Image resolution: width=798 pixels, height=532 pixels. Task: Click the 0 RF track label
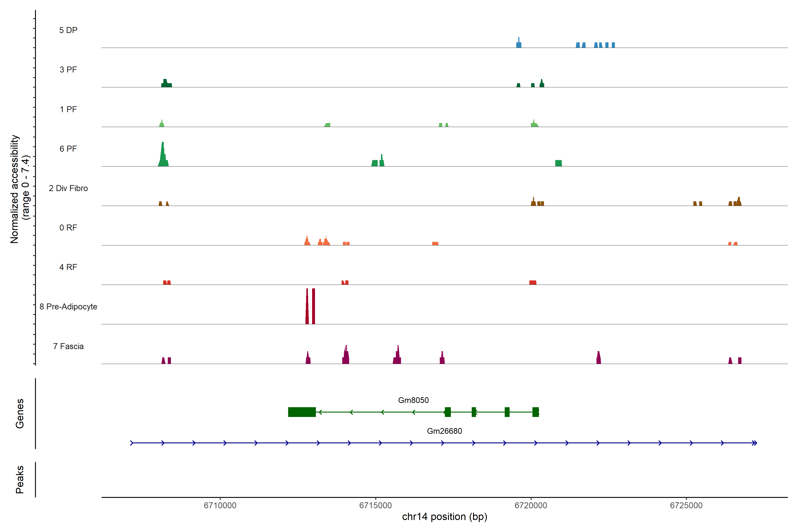pyautogui.click(x=68, y=228)
